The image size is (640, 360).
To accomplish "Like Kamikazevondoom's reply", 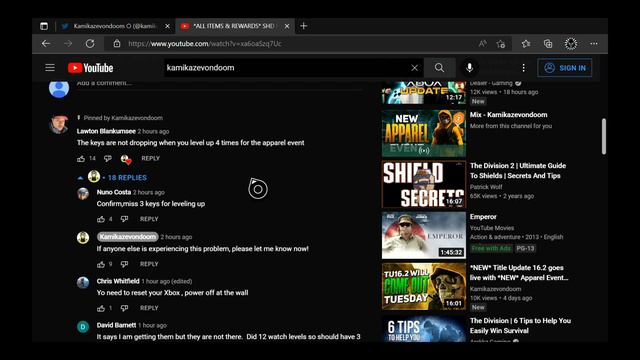I will click(101, 264).
